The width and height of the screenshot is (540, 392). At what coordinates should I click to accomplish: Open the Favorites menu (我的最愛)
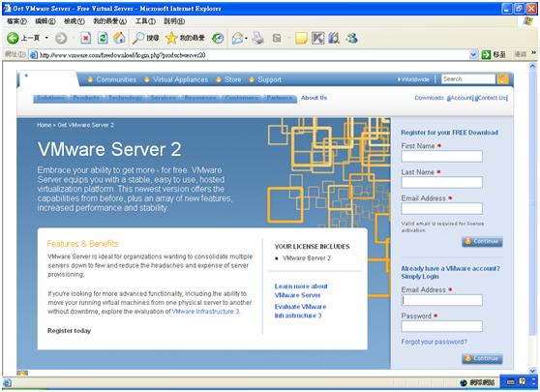(x=110, y=21)
